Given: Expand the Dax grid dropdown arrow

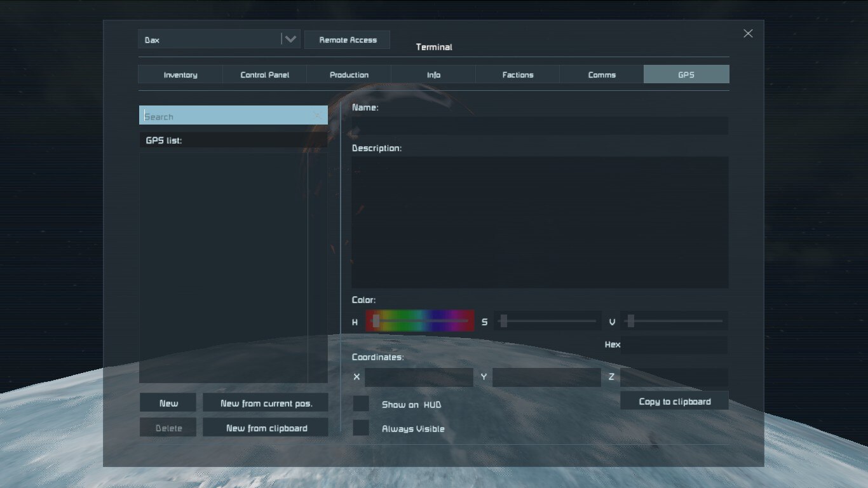Looking at the screenshot, I should coord(290,39).
